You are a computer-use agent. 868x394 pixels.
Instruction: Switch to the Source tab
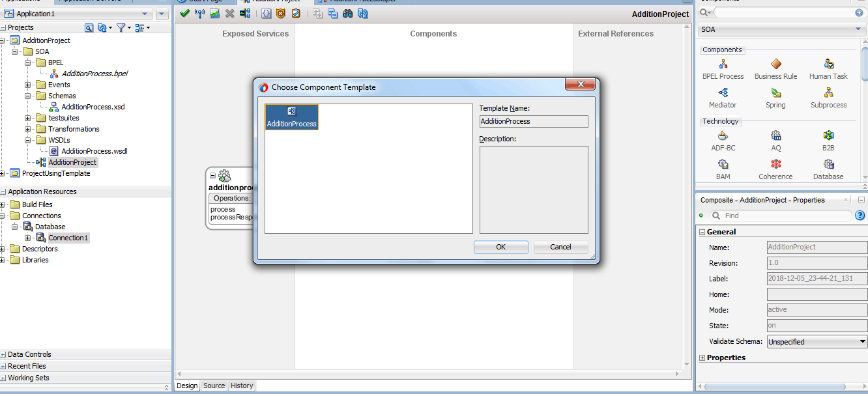point(214,386)
